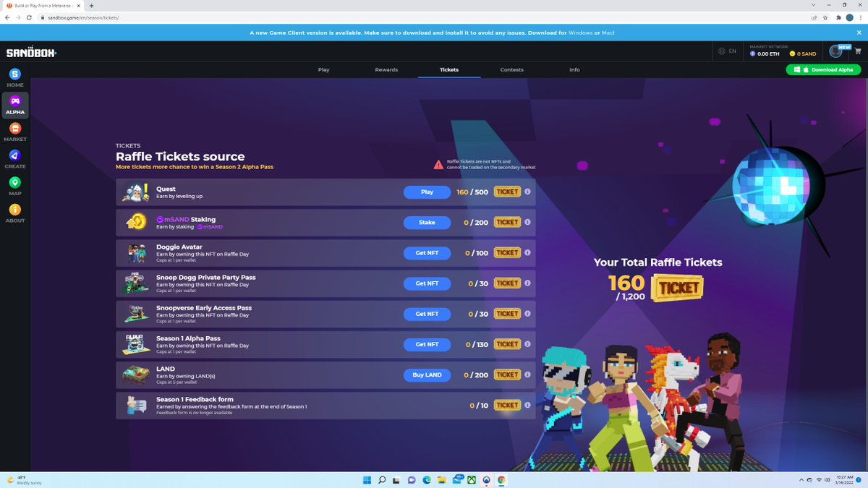868x488 pixels.
Task: Click info icon on Snoopverse Early Access Pass
Action: pos(527,313)
